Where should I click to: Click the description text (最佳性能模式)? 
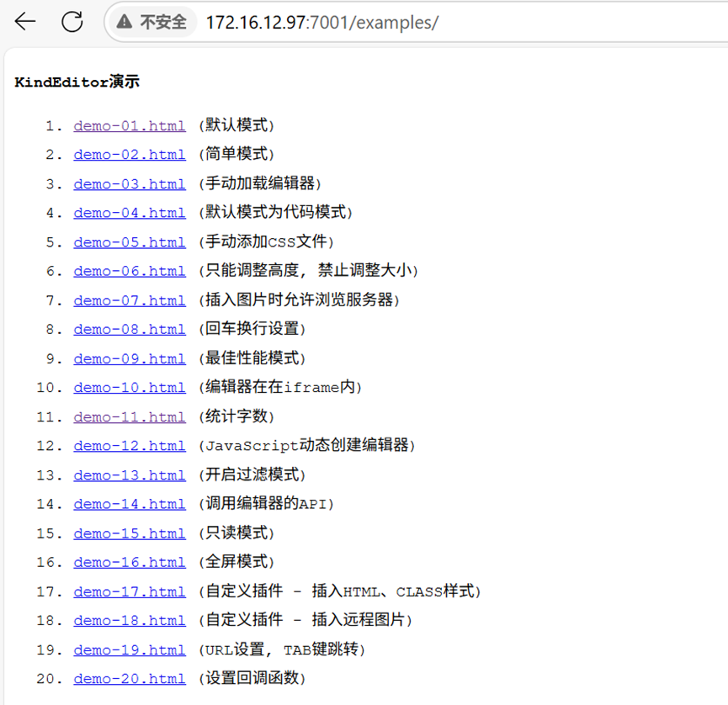click(x=252, y=358)
